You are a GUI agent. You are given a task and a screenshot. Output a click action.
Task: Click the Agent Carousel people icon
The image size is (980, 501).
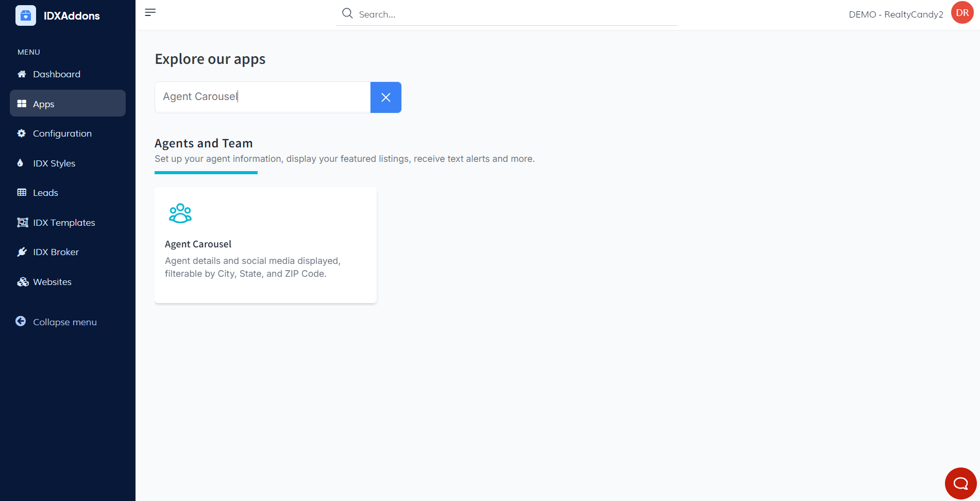[x=180, y=213]
